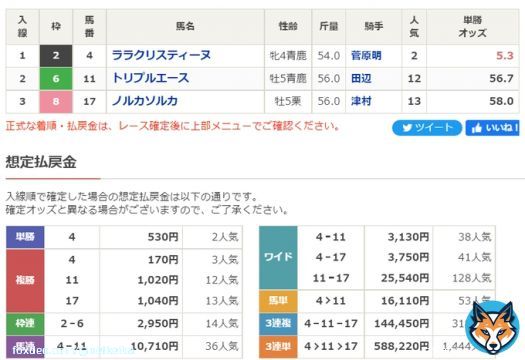Click the 3連単 bet type label

click(278, 346)
